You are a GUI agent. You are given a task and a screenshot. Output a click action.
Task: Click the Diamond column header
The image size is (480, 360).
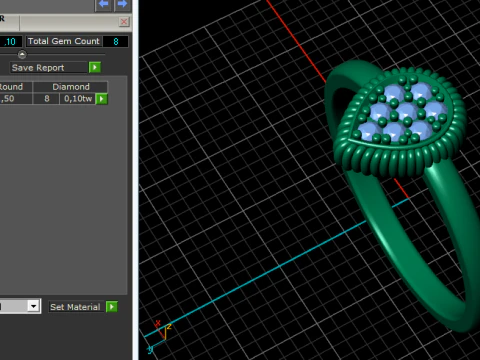(x=71, y=87)
